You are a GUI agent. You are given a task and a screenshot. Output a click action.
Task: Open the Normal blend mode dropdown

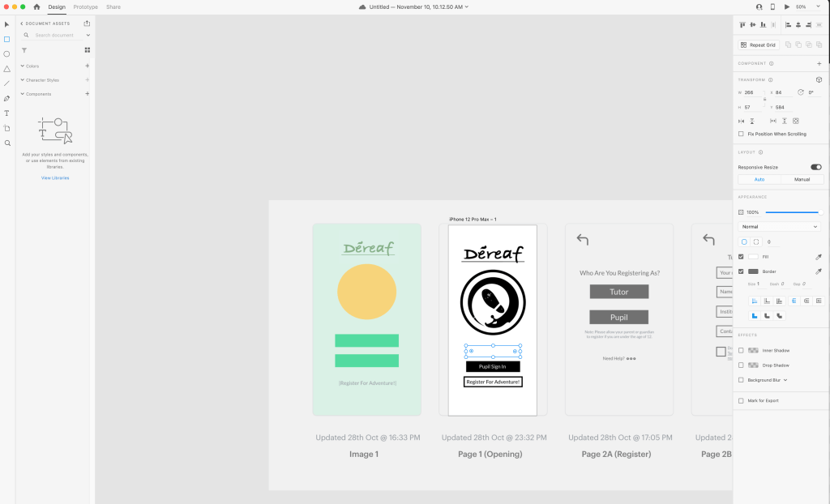pos(780,227)
